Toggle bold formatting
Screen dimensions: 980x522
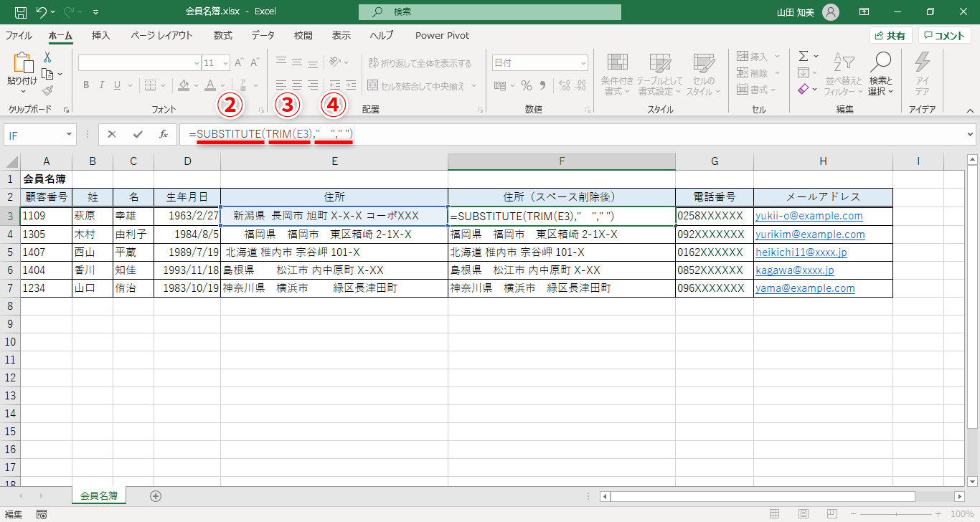coord(86,85)
